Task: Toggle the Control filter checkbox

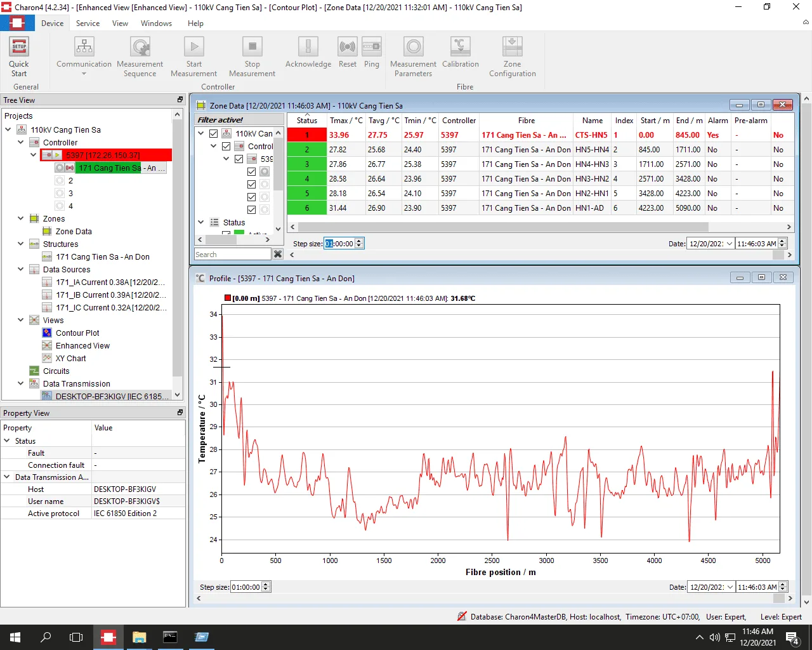Action: click(226, 146)
